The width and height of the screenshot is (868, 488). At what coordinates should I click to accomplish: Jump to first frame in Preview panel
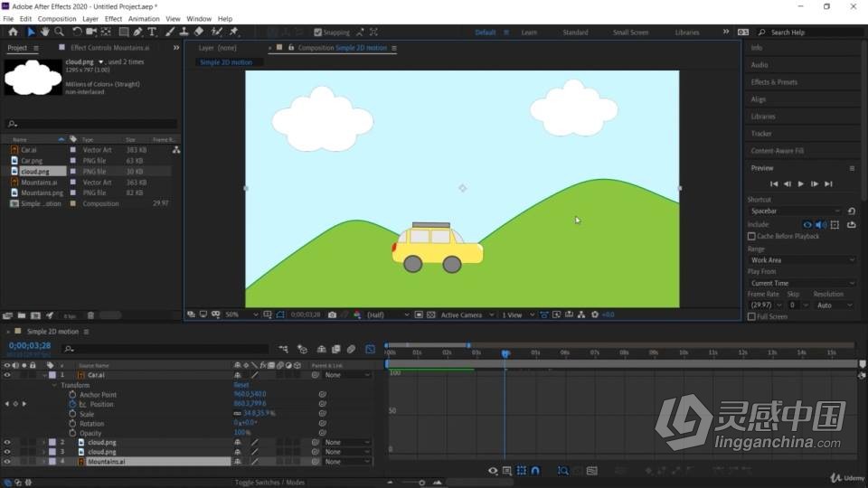[x=774, y=183]
